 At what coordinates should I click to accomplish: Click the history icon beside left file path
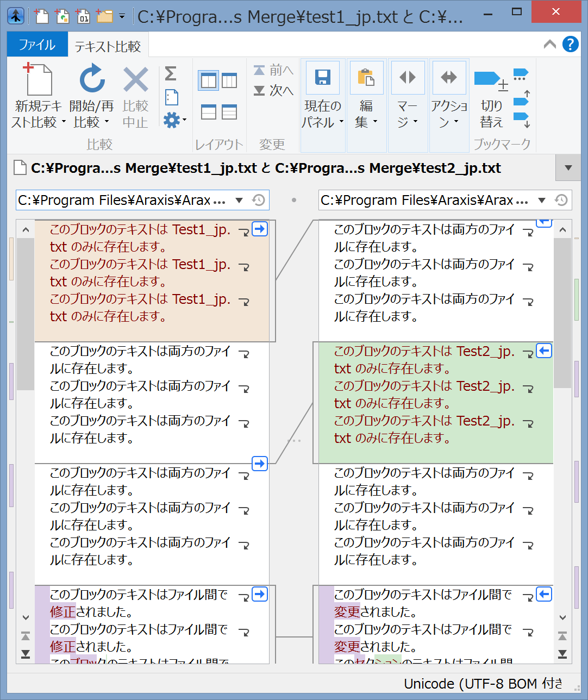259,201
